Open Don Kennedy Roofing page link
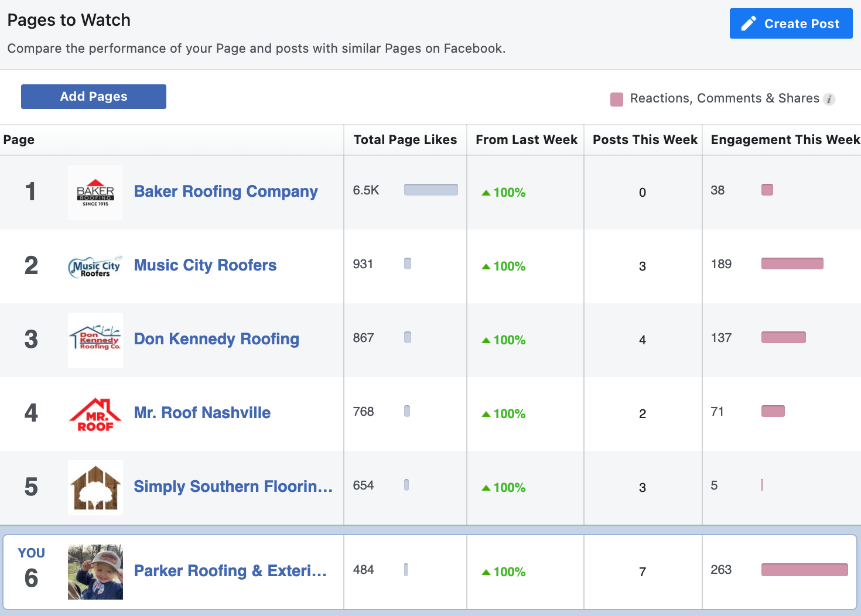 tap(217, 339)
